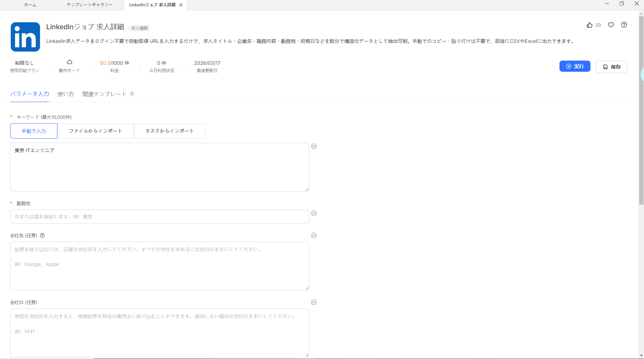Select the 手動で入力 input mode
The width and height of the screenshot is (644, 359).
33,131
